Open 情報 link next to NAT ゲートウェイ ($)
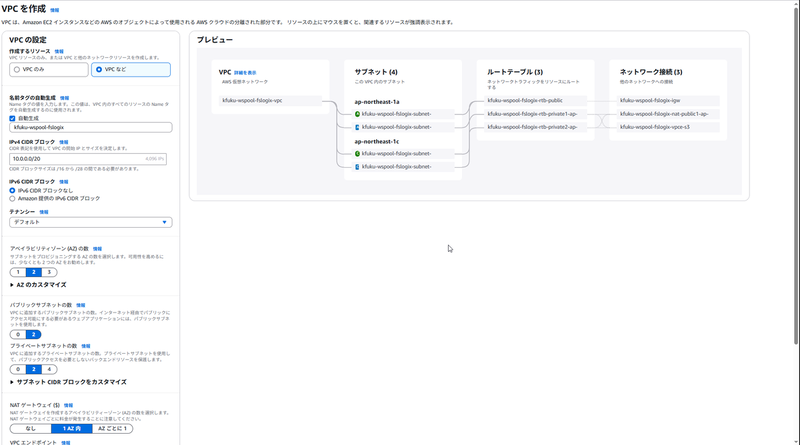This screenshot has height=445, width=800. [x=68, y=405]
